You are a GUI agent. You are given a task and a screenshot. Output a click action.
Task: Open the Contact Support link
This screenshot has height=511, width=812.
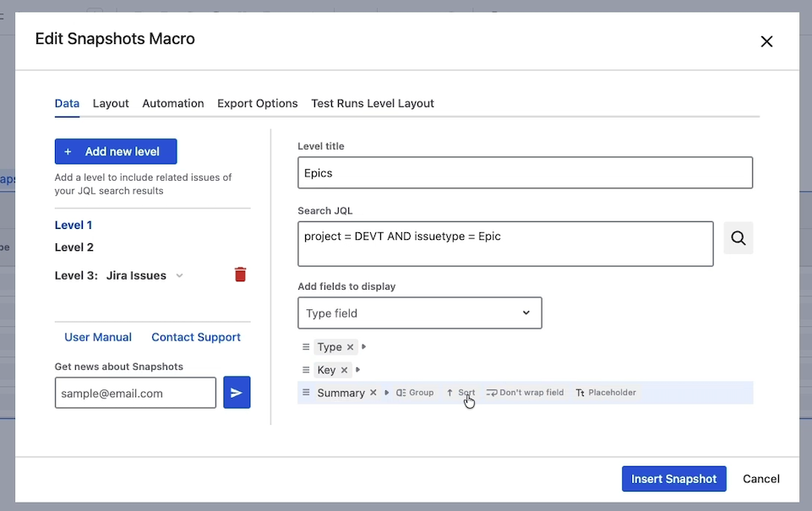(x=196, y=337)
